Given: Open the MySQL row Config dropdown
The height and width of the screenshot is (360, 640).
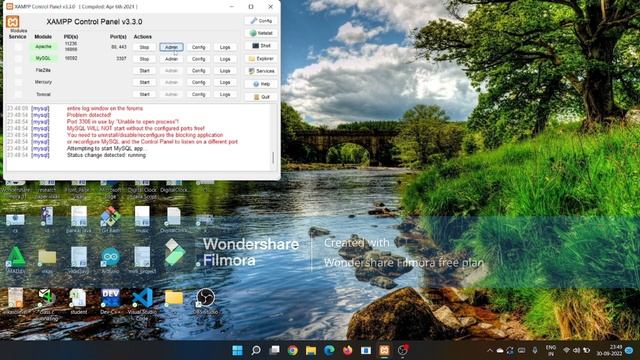Looking at the screenshot, I should [x=198, y=59].
